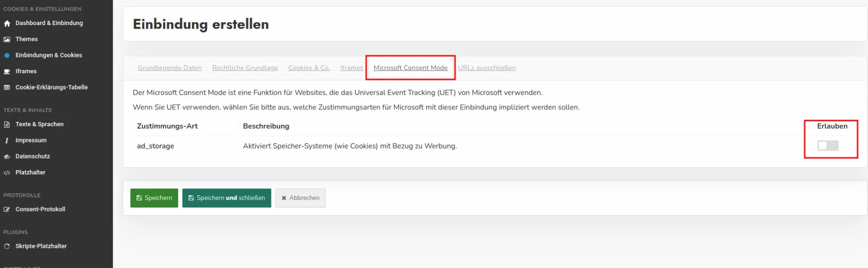
Task: Switch to the Grundlegende Daten tab
Action: coord(170,68)
